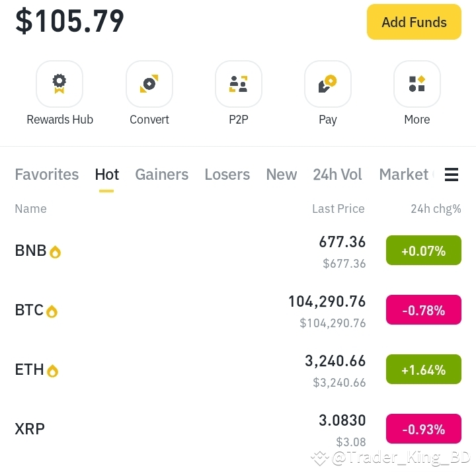Screen dimensions: 476x472
Task: Tap the Pay icon
Action: pyautogui.click(x=327, y=84)
